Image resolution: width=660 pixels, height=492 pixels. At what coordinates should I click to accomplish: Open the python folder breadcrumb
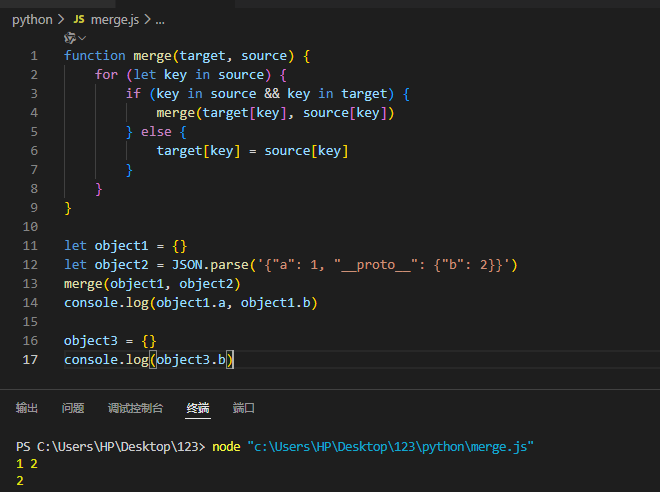point(32,20)
